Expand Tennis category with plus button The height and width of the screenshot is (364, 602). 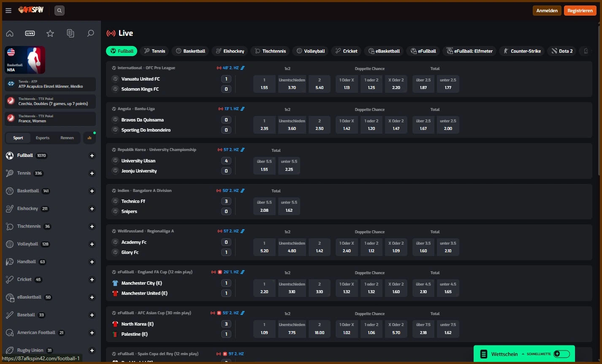92,173
